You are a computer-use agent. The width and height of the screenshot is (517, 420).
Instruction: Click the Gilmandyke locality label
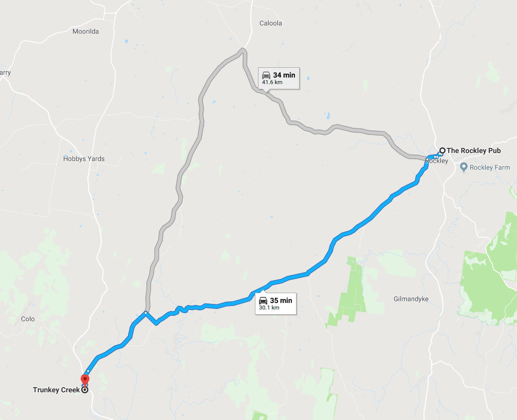pyautogui.click(x=411, y=299)
